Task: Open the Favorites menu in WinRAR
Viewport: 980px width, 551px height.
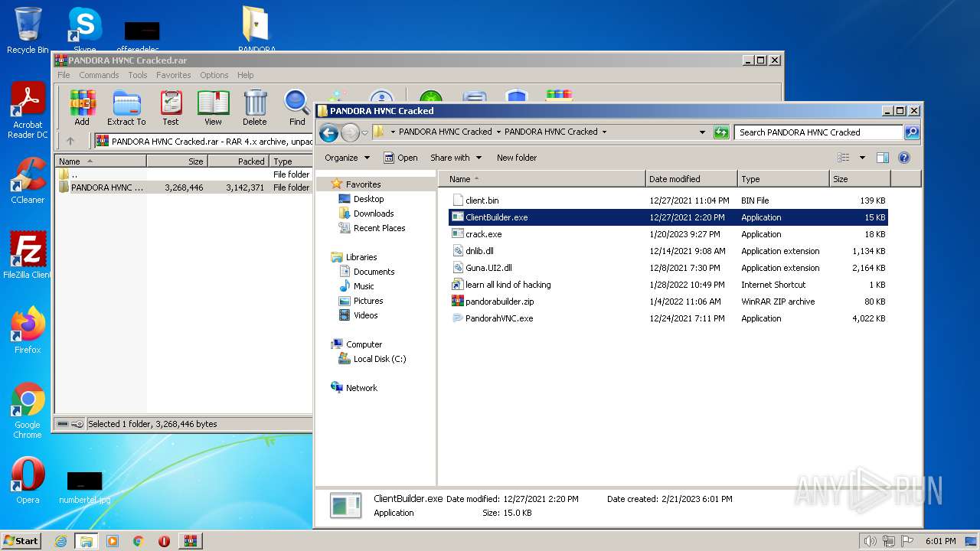Action: click(174, 75)
